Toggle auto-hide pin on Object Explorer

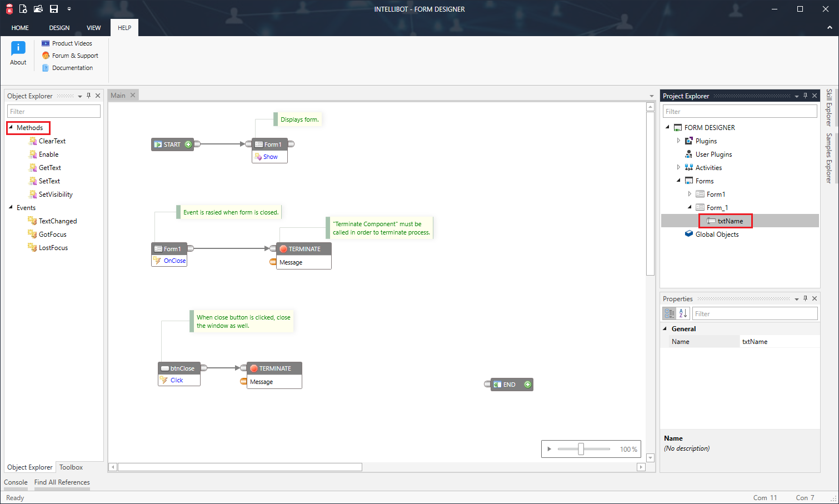pos(88,95)
